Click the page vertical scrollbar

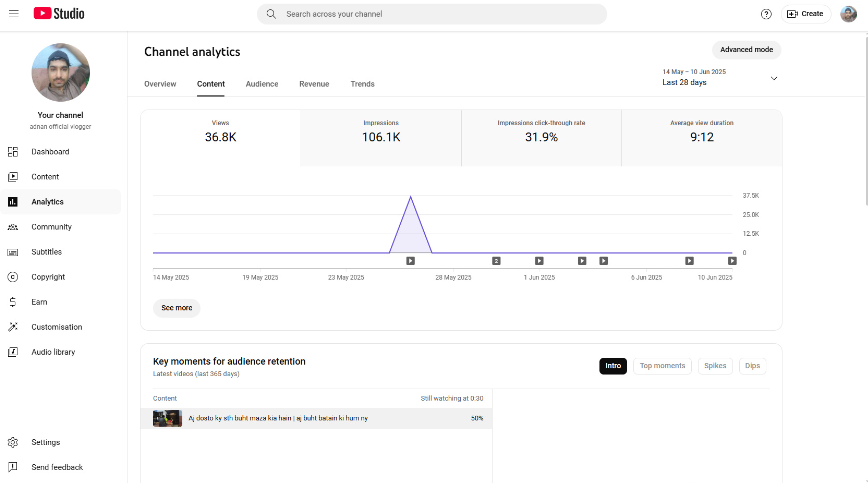pyautogui.click(x=865, y=119)
